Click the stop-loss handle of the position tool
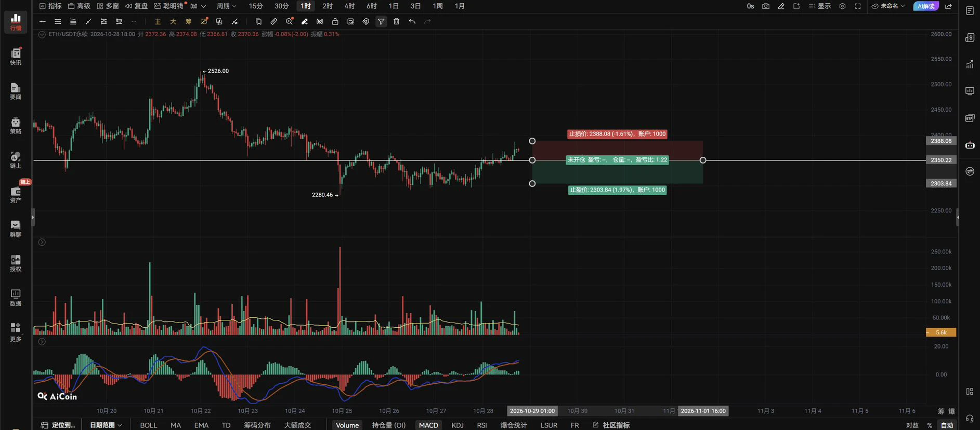The height and width of the screenshot is (430, 980). 532,141
